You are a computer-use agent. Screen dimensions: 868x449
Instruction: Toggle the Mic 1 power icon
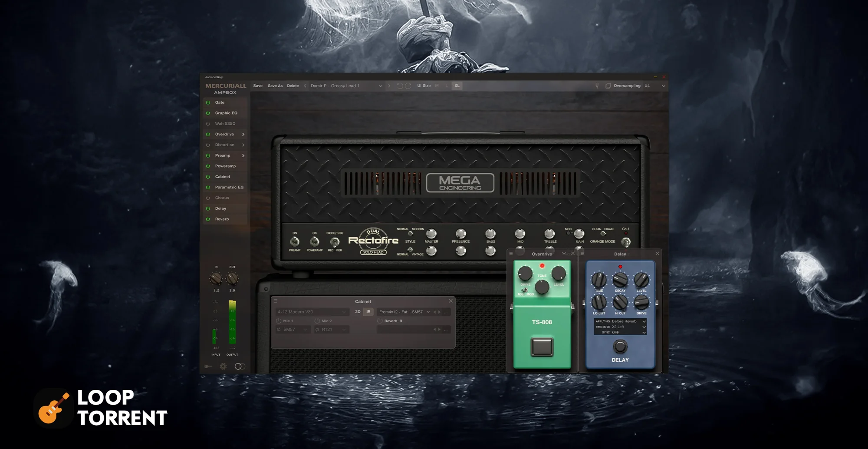point(279,321)
